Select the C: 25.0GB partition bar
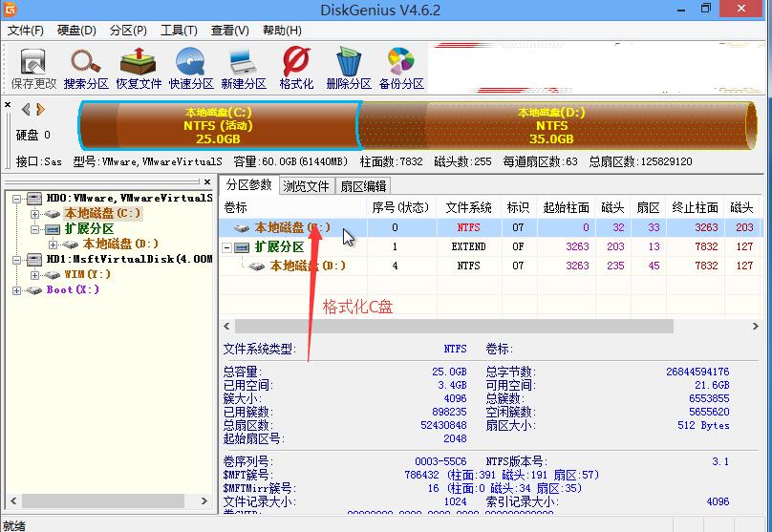The width and height of the screenshot is (772, 532). tap(220, 125)
